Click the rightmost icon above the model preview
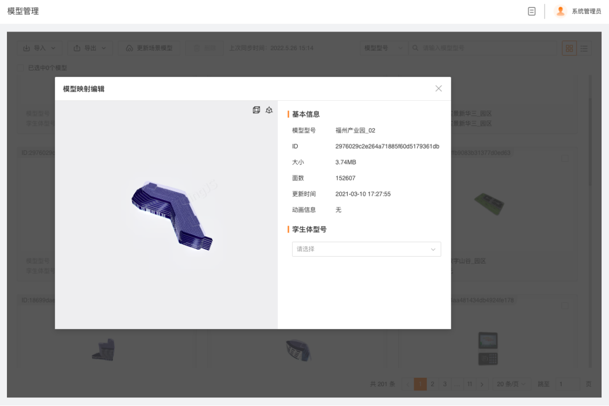609x406 pixels. pos(269,110)
